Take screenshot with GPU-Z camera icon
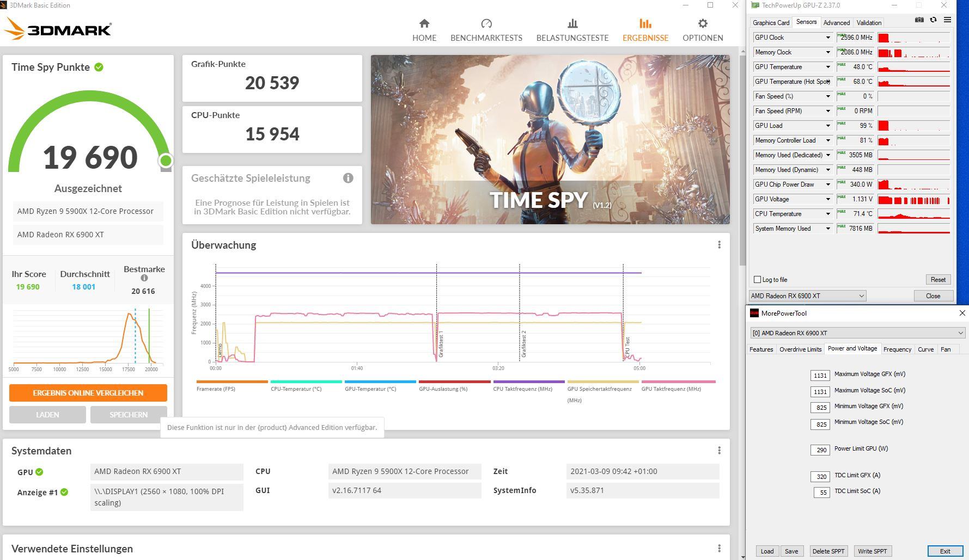969x560 pixels. [919, 20]
